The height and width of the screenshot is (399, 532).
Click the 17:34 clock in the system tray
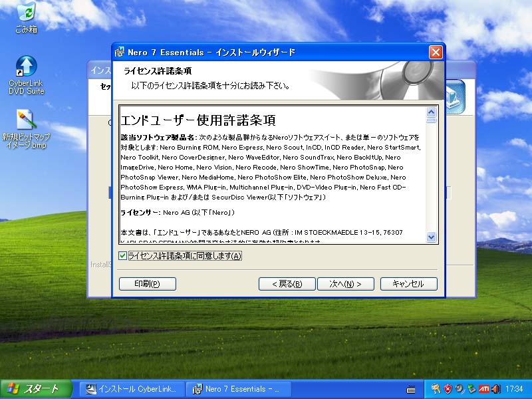(514, 389)
